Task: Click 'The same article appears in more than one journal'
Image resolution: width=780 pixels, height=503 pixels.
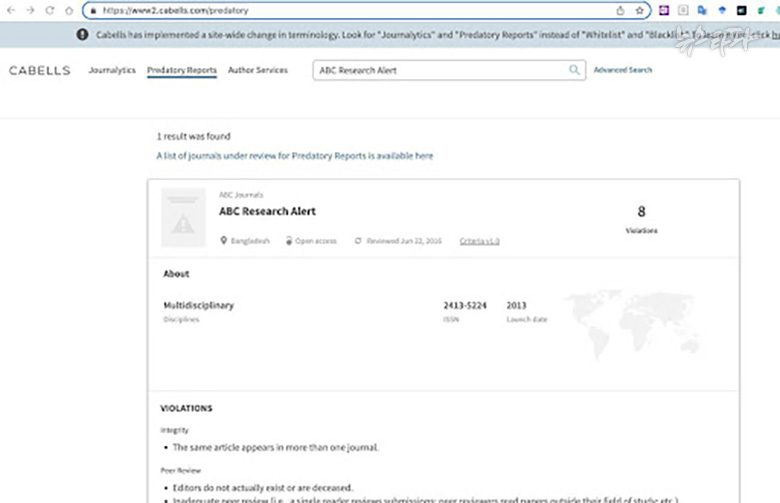Action: [276, 447]
